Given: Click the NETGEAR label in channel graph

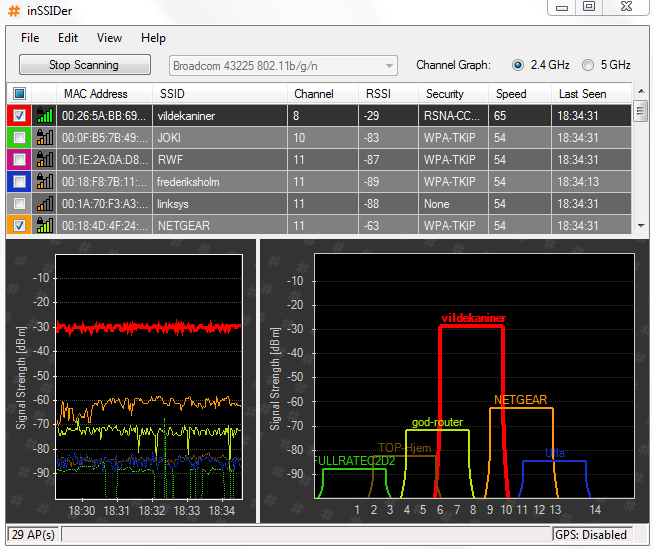Looking at the screenshot, I should pos(521,399).
